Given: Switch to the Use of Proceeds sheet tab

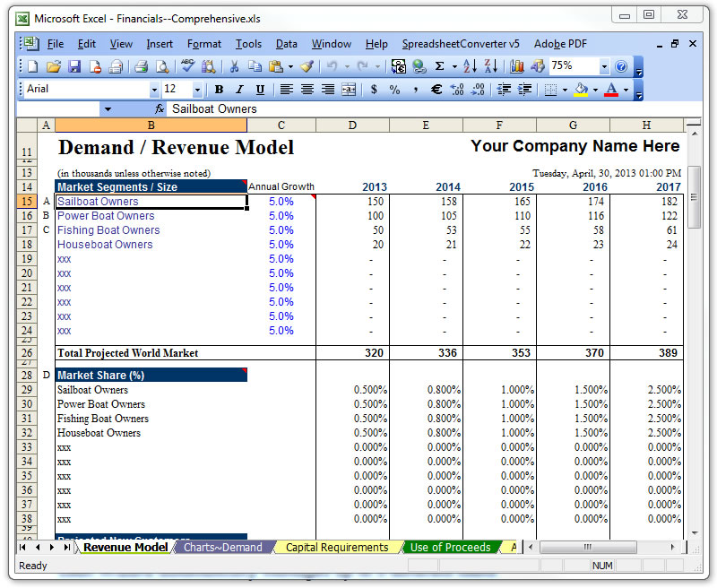Looking at the screenshot, I should (x=450, y=548).
